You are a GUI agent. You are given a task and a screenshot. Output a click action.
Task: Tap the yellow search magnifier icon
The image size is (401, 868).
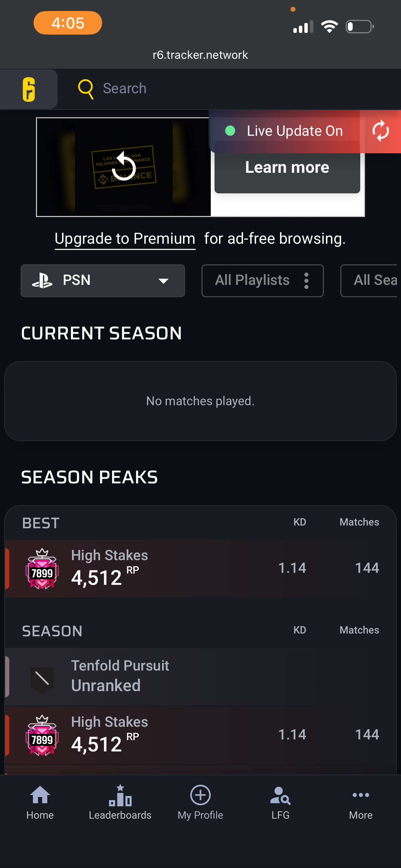coord(86,89)
